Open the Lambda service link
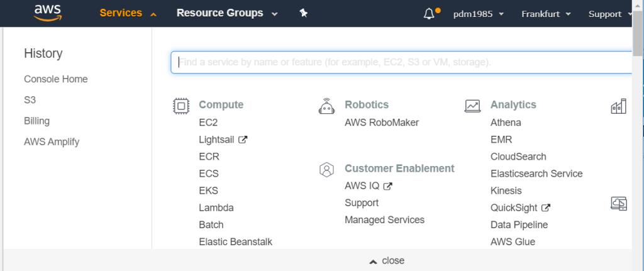The image size is (644, 271). pyautogui.click(x=216, y=207)
